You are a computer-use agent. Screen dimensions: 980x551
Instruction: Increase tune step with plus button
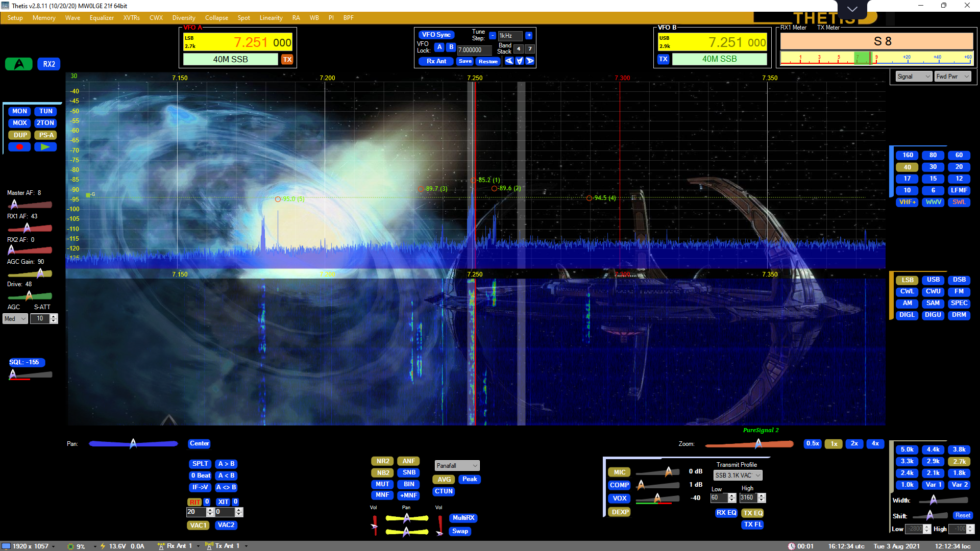pos(529,36)
